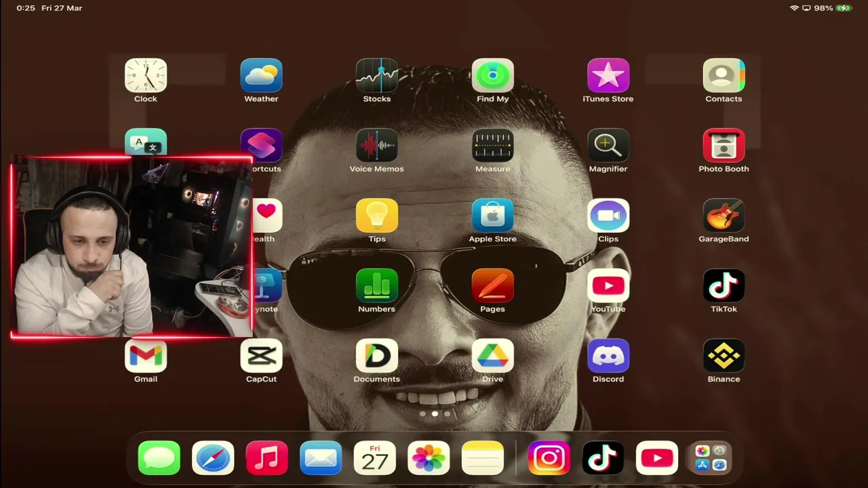
Task: Open TikTok on the home screen grid
Action: click(x=724, y=285)
